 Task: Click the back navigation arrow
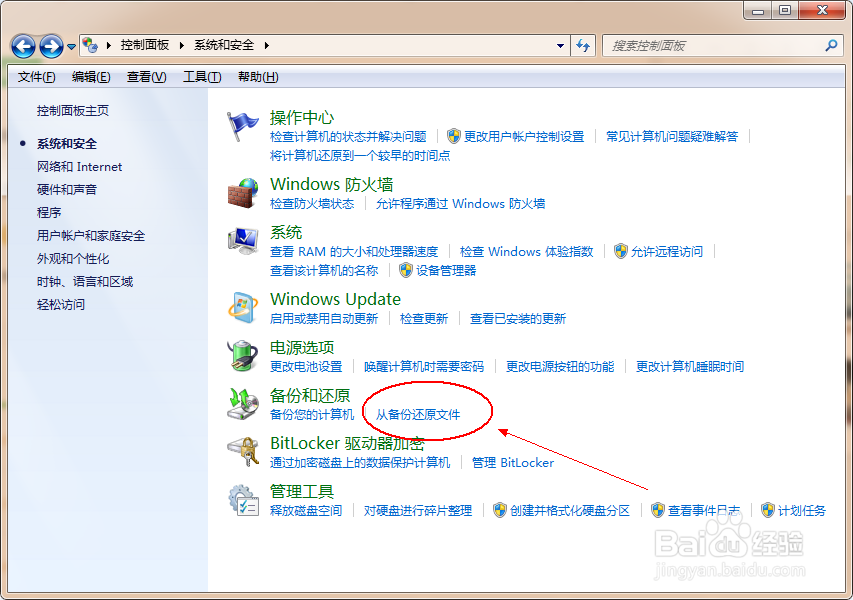(x=23, y=45)
